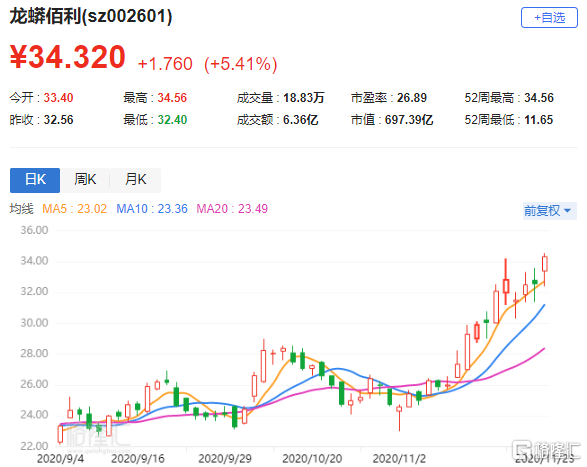
Task: Click the change percentage (+5.41%)
Action: click(240, 64)
